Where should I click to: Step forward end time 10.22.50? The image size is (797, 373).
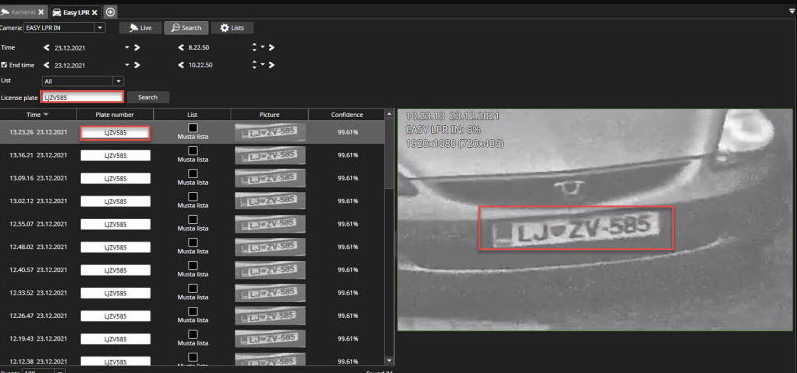coord(271,65)
